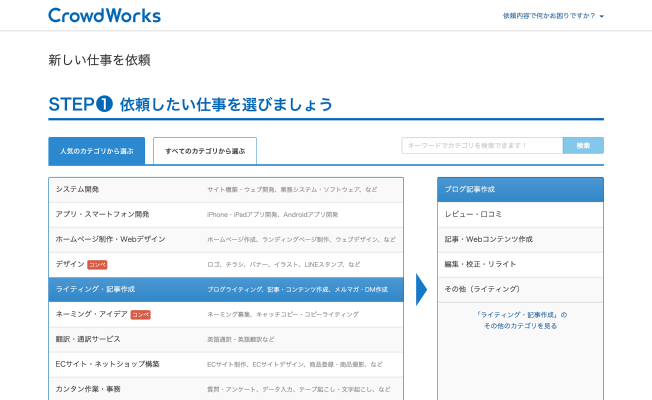This screenshot has width=652, height=400.
Task: Click the コンペ badge beside デザイン
Action: pos(97,264)
